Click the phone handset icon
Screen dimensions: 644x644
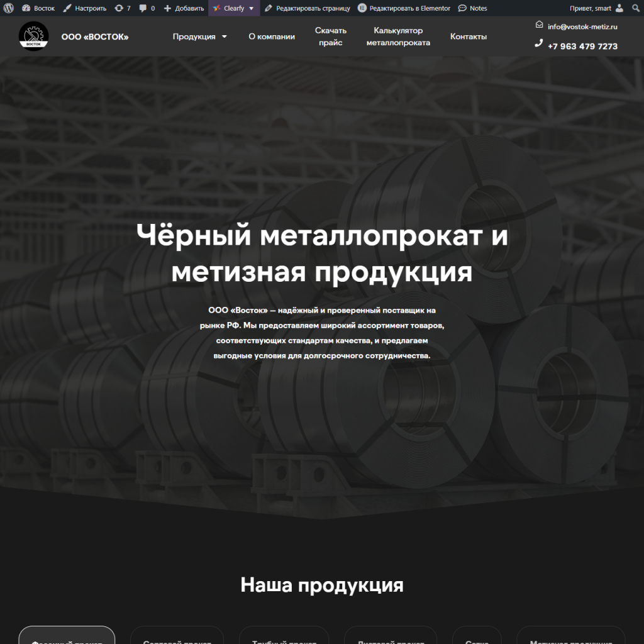point(539,43)
